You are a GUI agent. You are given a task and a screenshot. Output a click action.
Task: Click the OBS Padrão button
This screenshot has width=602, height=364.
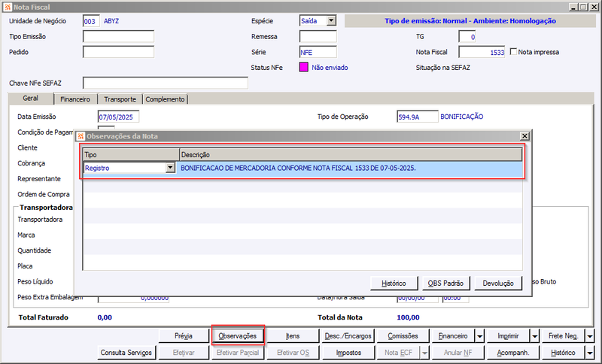click(x=445, y=284)
